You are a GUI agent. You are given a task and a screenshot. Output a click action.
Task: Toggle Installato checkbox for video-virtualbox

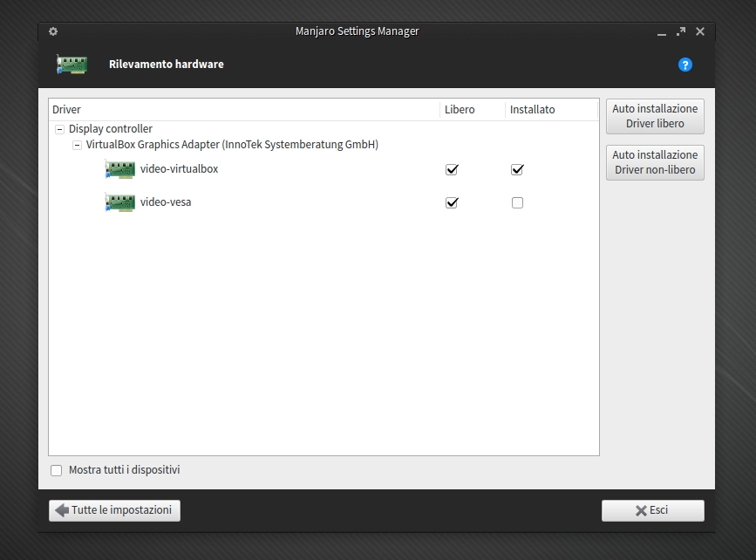[517, 169]
